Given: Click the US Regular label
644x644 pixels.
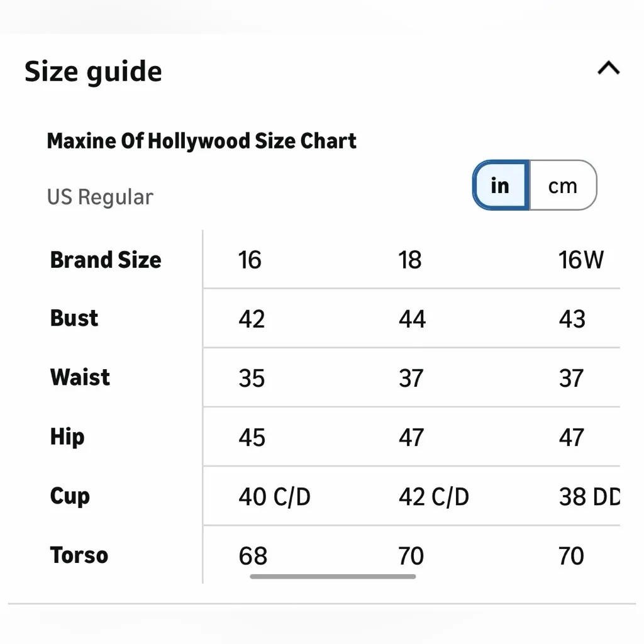Looking at the screenshot, I should 100,197.
